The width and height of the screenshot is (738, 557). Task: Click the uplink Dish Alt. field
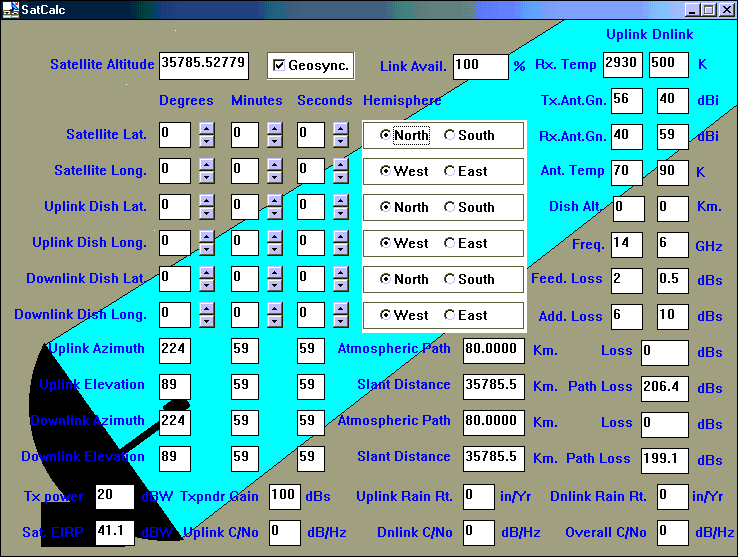pyautogui.click(x=628, y=209)
